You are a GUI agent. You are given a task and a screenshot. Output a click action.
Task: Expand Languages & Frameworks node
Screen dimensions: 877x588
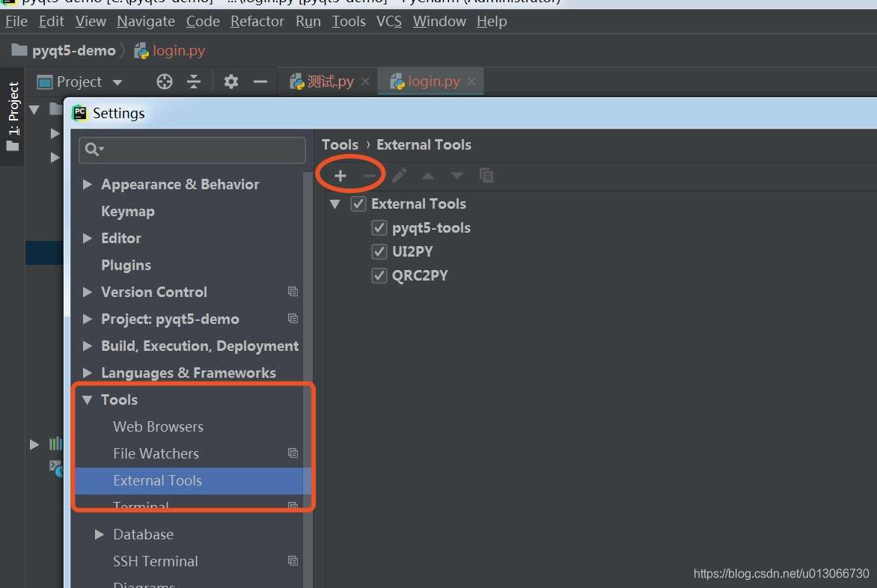click(88, 373)
